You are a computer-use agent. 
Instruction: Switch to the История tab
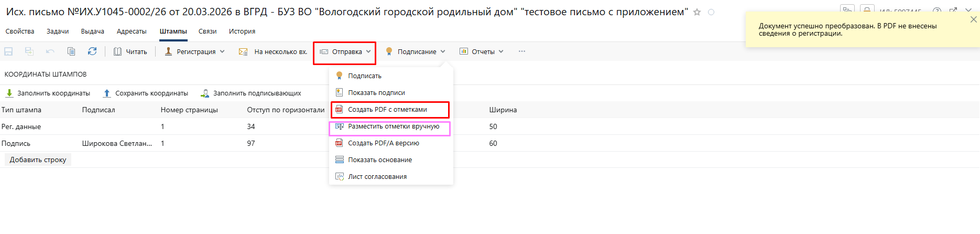pyautogui.click(x=242, y=31)
